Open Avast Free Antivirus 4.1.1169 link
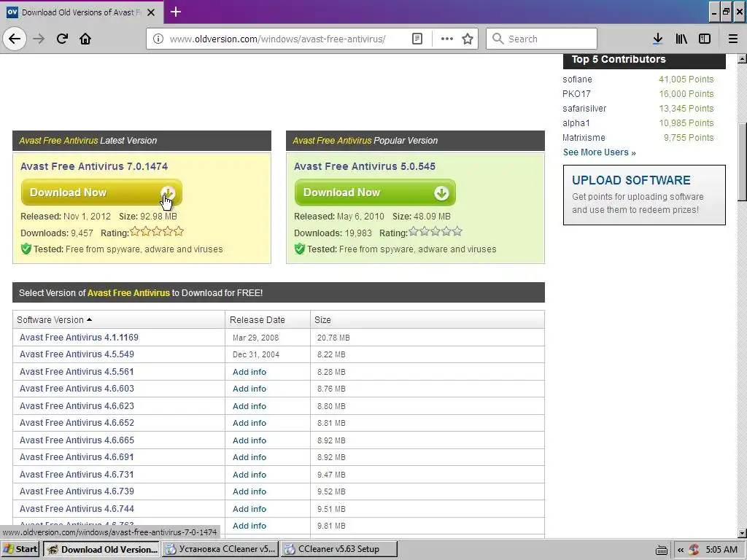 pyautogui.click(x=79, y=337)
